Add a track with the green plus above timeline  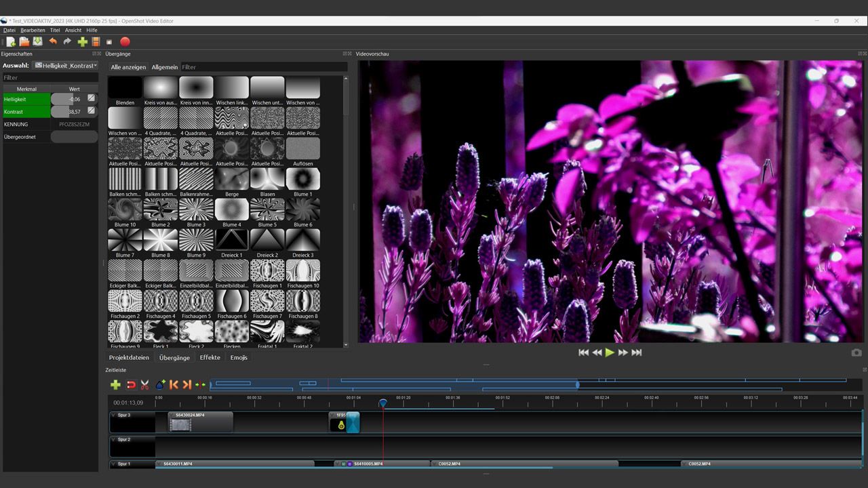pos(115,384)
